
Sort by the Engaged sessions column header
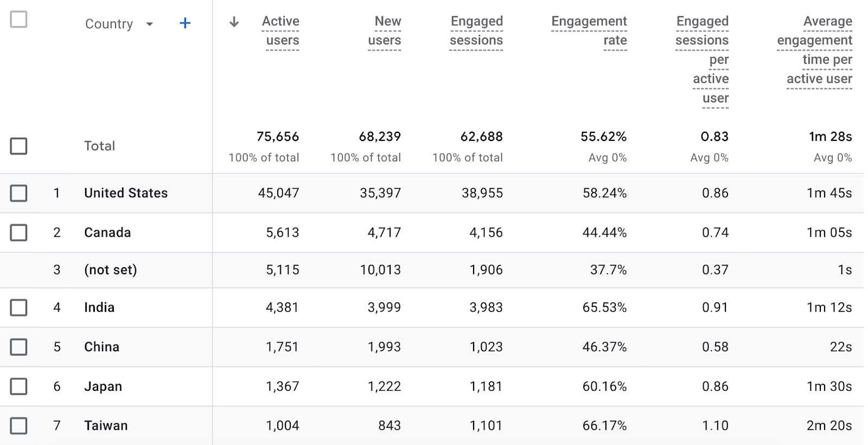coord(476,30)
